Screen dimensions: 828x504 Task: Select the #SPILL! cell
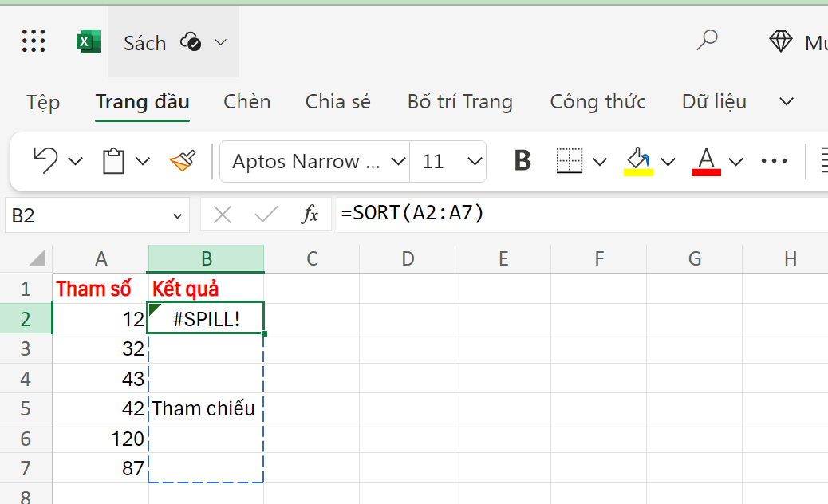[x=207, y=318]
